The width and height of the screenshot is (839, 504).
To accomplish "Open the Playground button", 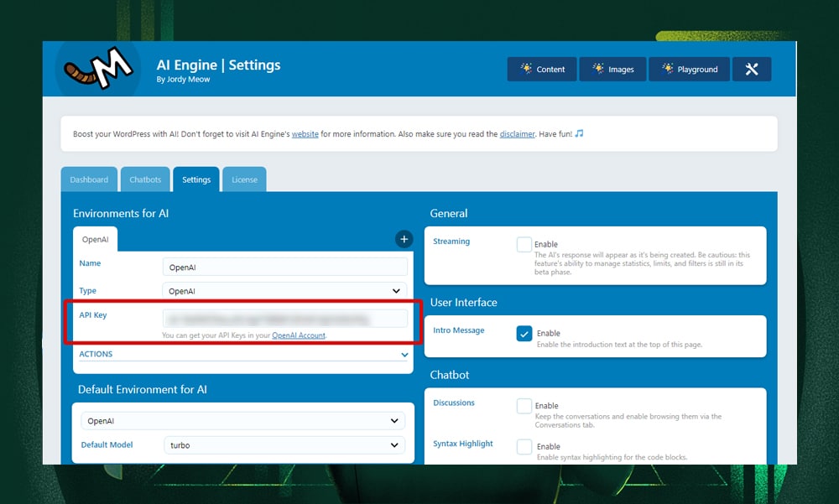I will (689, 70).
